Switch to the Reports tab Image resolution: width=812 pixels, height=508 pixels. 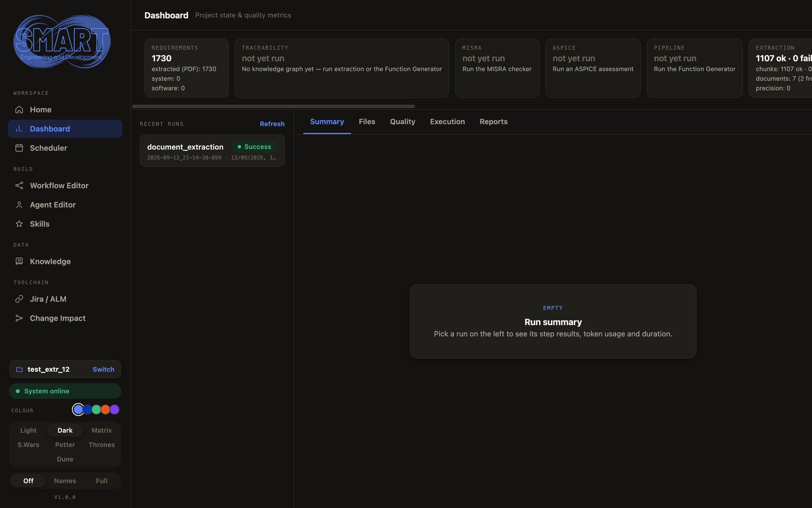point(494,122)
